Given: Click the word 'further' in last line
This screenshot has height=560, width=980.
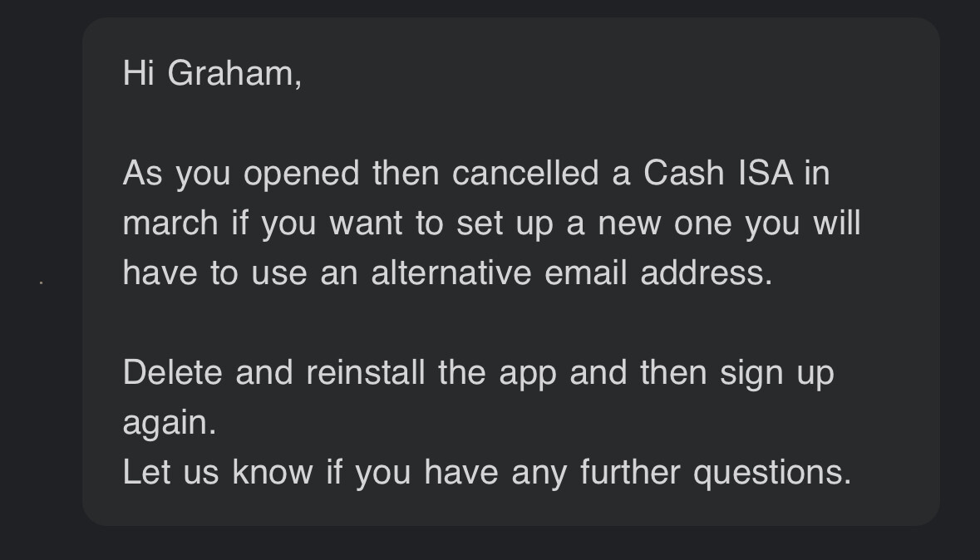Looking at the screenshot, I should click(630, 472).
